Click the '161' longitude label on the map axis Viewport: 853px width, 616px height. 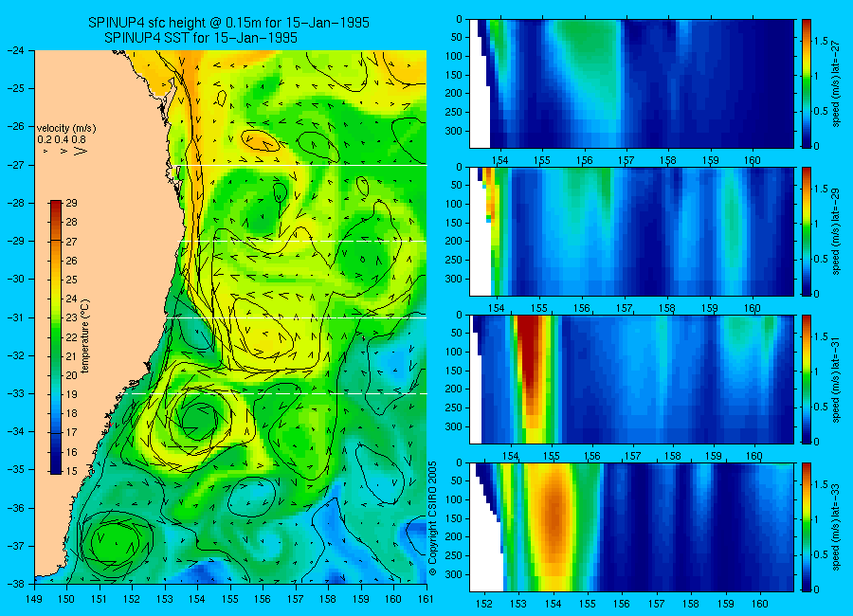click(426, 599)
